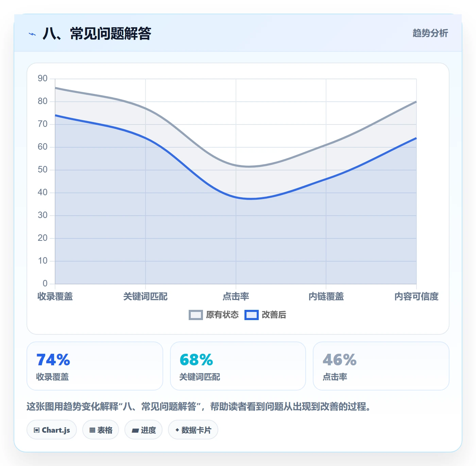
Task: Click the bar icon in 进度 chip
Action: tap(135, 431)
